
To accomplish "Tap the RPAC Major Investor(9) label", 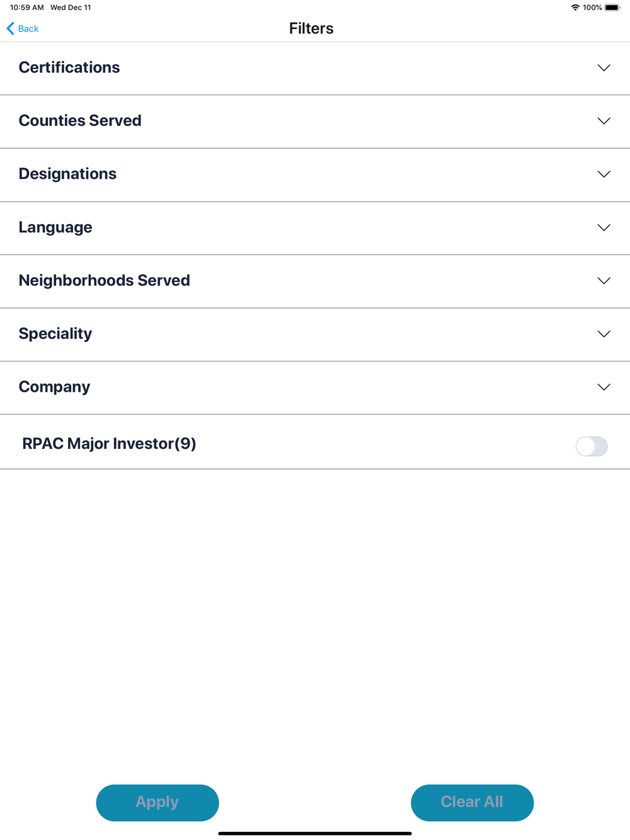I will tap(109, 444).
